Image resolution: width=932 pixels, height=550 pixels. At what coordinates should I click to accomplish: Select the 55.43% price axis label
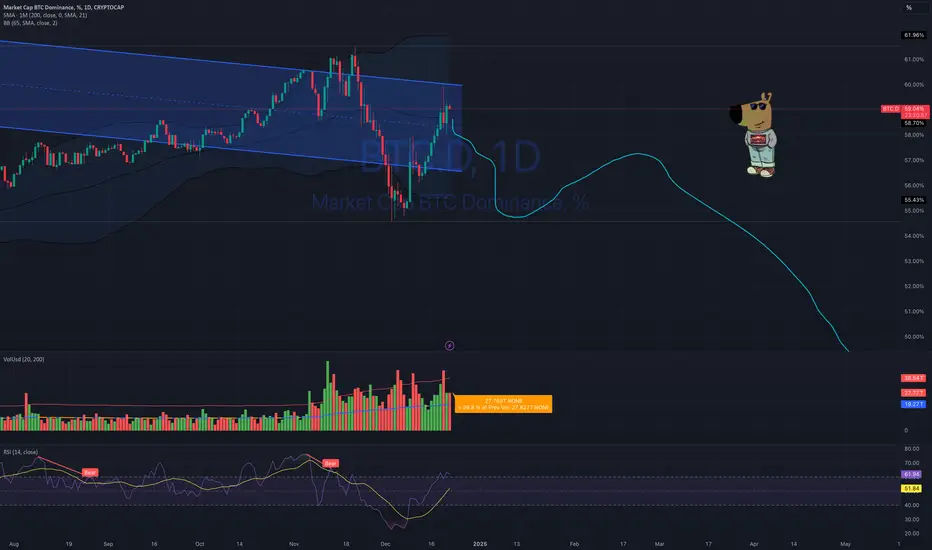tap(914, 200)
